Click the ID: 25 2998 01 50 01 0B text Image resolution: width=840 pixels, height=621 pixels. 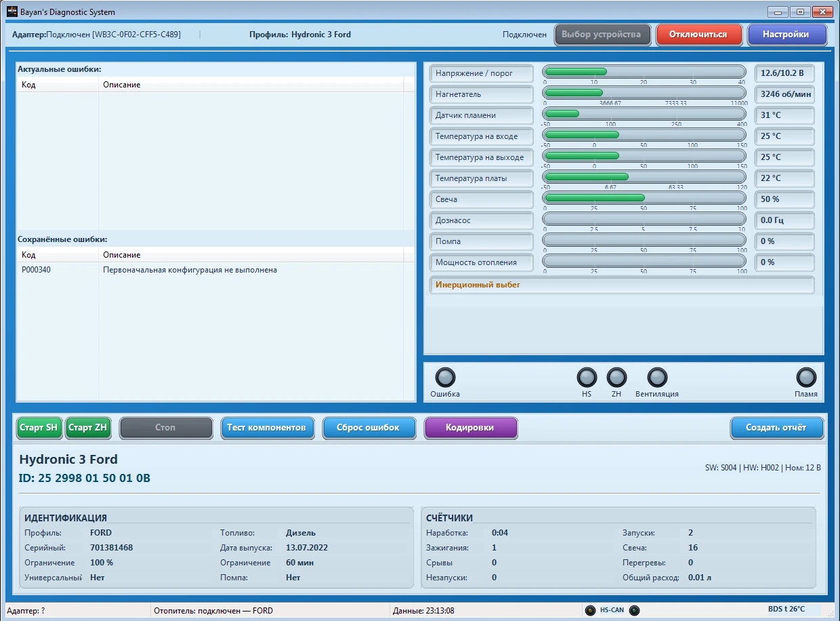click(x=85, y=479)
